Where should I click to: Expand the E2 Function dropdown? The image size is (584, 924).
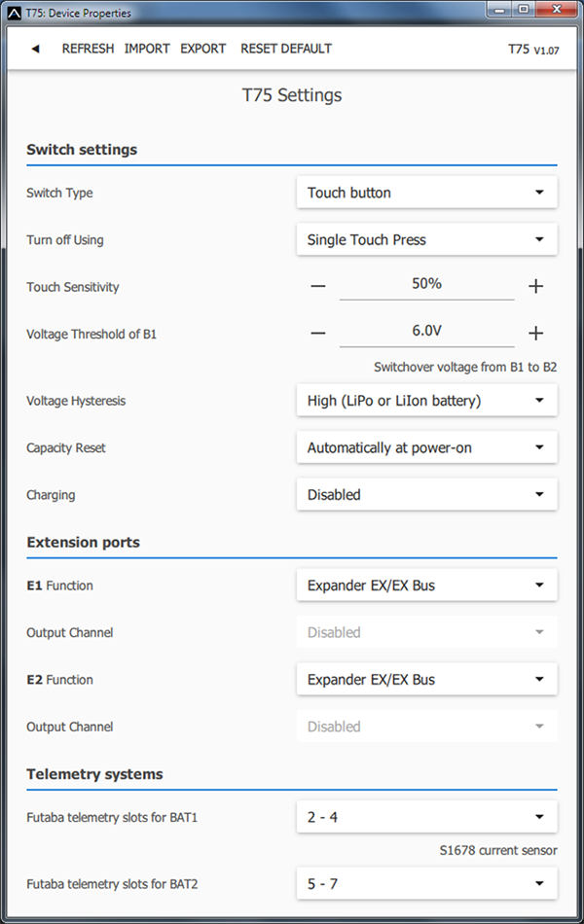pos(426,680)
